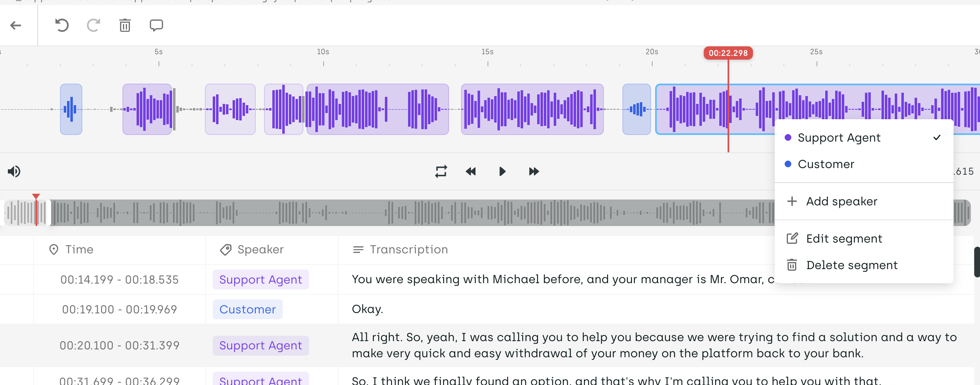Screen dimensions: 980x385
Task: Click the time range 00:20.100 - 00:31.399
Action: [120, 345]
